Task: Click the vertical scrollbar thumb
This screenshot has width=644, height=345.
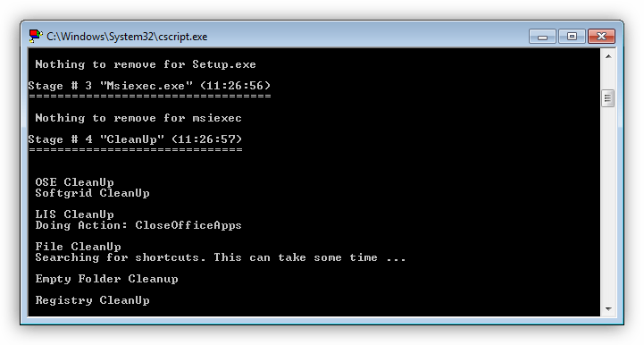Action: (x=608, y=98)
